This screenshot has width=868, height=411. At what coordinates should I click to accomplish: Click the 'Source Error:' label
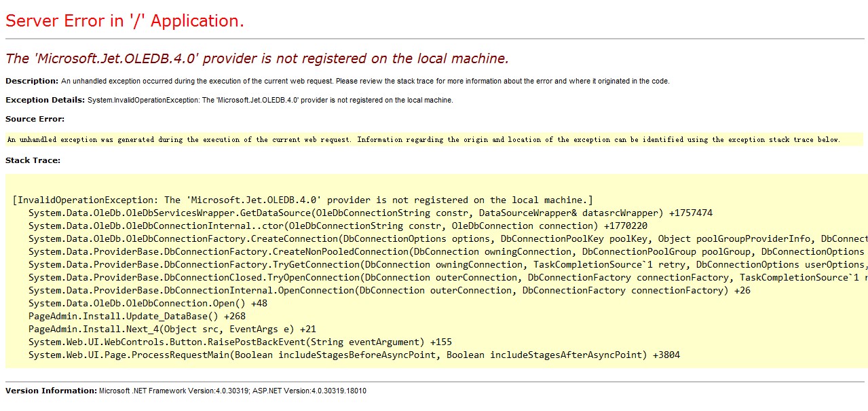tap(35, 119)
